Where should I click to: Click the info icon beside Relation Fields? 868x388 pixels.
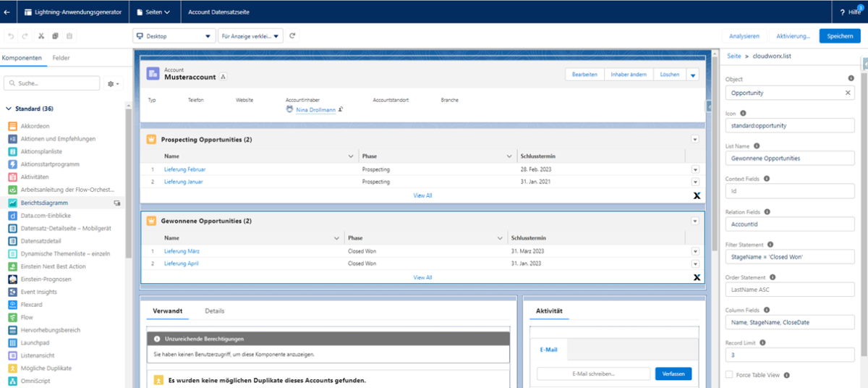(x=767, y=211)
